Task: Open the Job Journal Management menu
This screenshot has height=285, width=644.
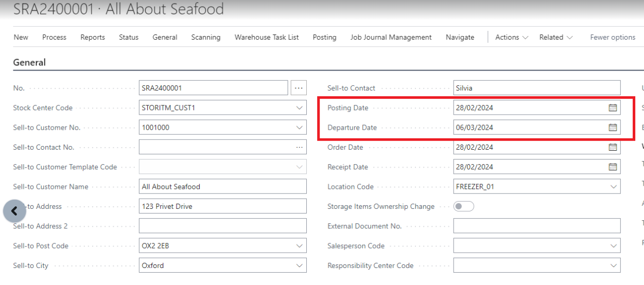Action: point(391,37)
